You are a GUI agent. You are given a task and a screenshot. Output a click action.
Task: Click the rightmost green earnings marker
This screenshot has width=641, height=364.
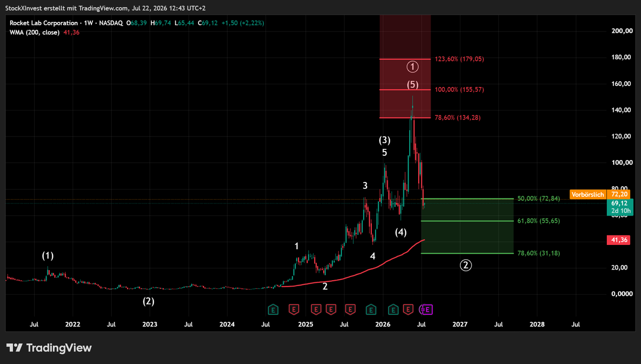(393, 308)
